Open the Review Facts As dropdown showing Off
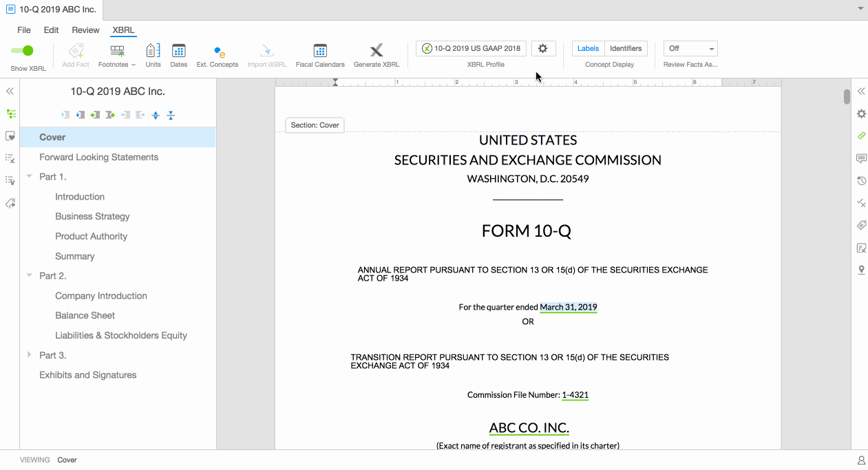This screenshot has height=470, width=868. tap(690, 48)
